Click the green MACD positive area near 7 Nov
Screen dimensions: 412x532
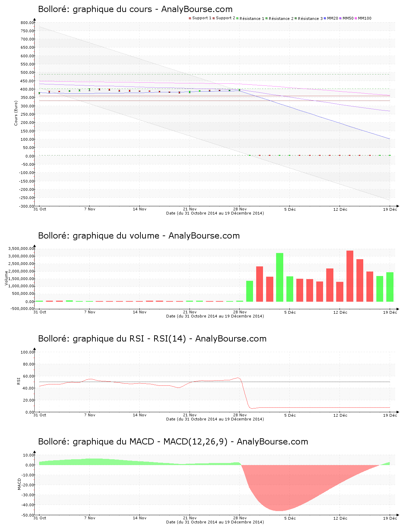[90, 462]
